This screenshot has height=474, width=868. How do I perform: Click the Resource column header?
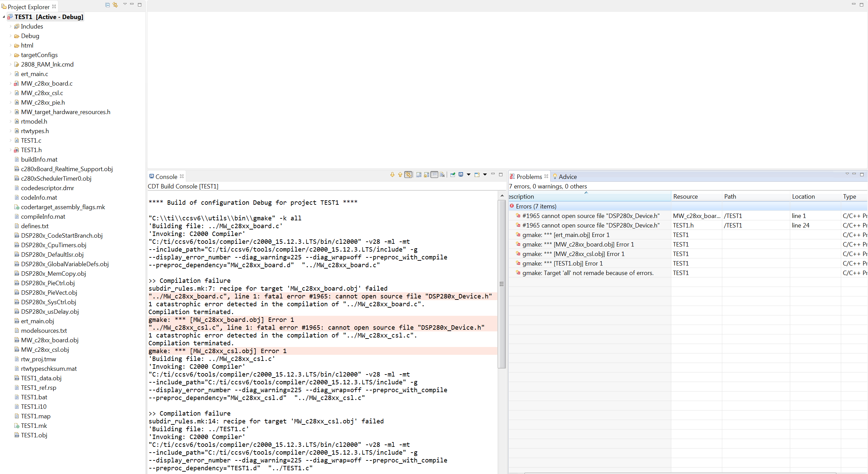pyautogui.click(x=685, y=197)
